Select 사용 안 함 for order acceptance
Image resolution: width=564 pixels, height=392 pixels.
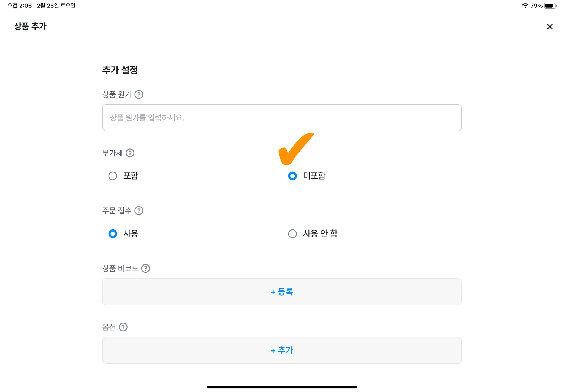292,234
